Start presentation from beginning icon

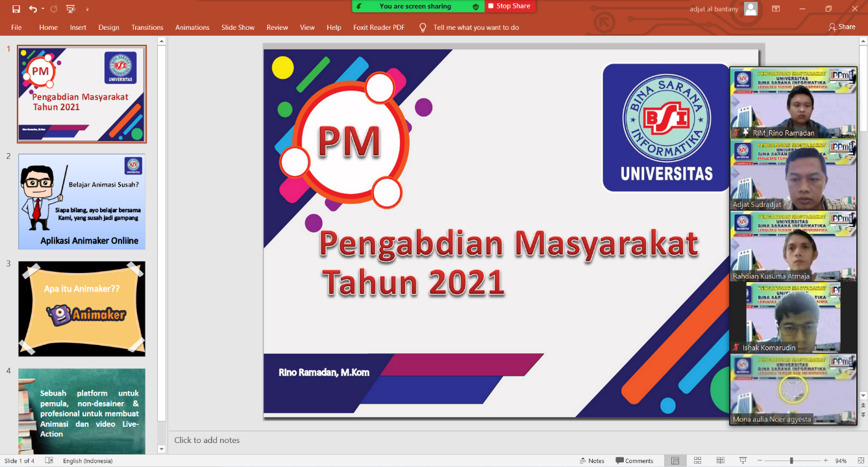coord(71,9)
